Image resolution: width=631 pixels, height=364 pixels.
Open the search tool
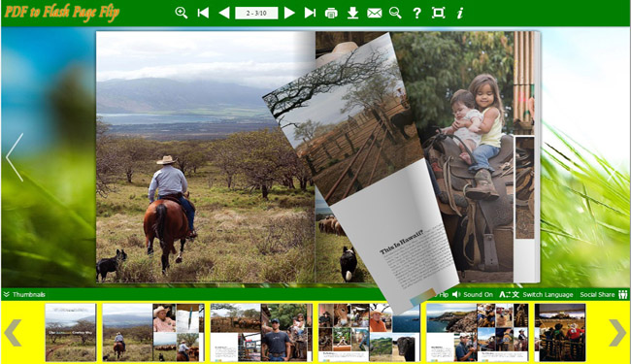(395, 13)
